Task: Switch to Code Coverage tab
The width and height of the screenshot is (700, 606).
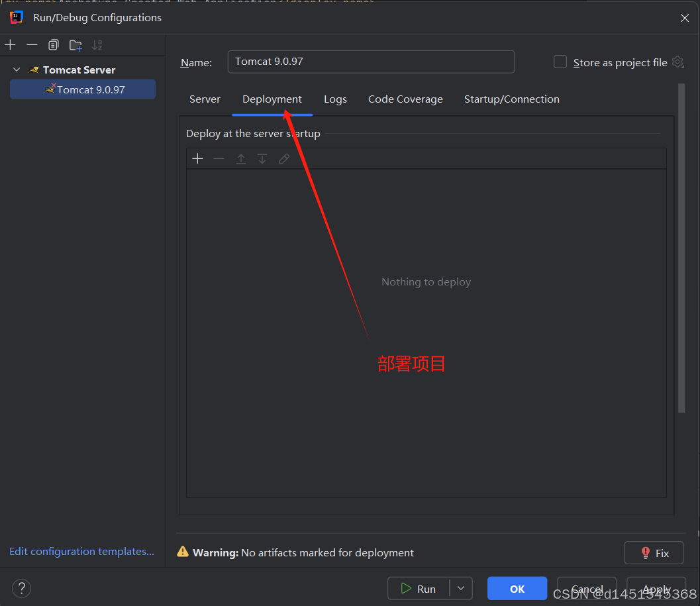Action: click(405, 99)
